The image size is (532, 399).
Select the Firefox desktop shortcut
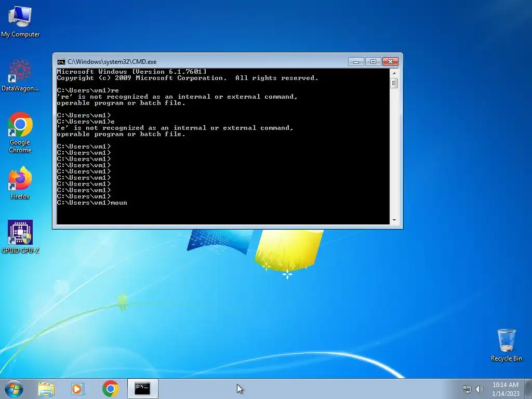point(20,183)
